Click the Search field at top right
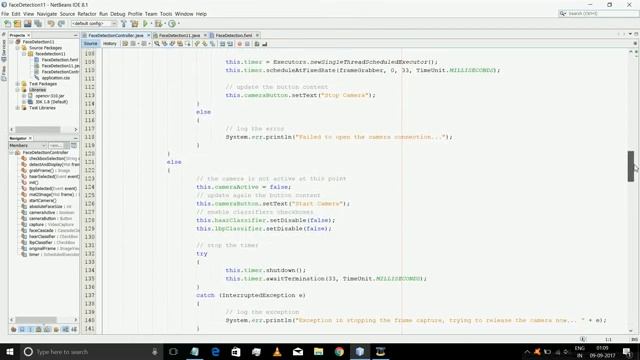 [598, 13]
